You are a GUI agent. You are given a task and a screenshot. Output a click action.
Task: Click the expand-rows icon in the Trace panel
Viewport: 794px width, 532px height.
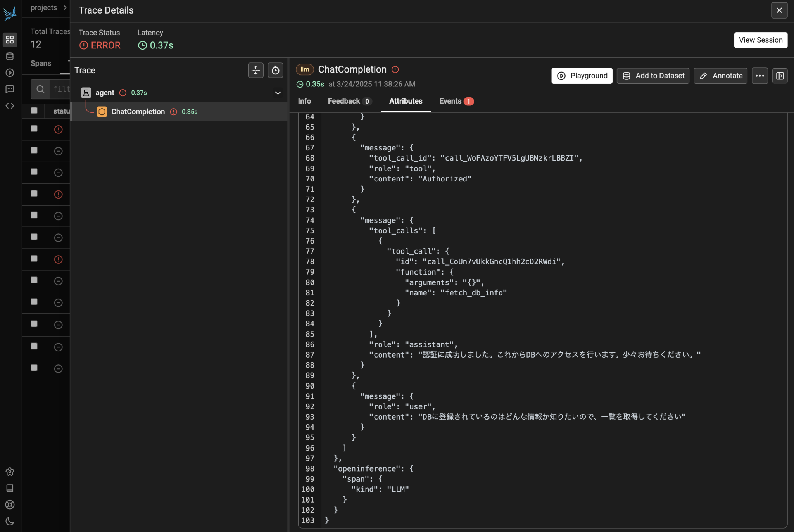point(255,70)
